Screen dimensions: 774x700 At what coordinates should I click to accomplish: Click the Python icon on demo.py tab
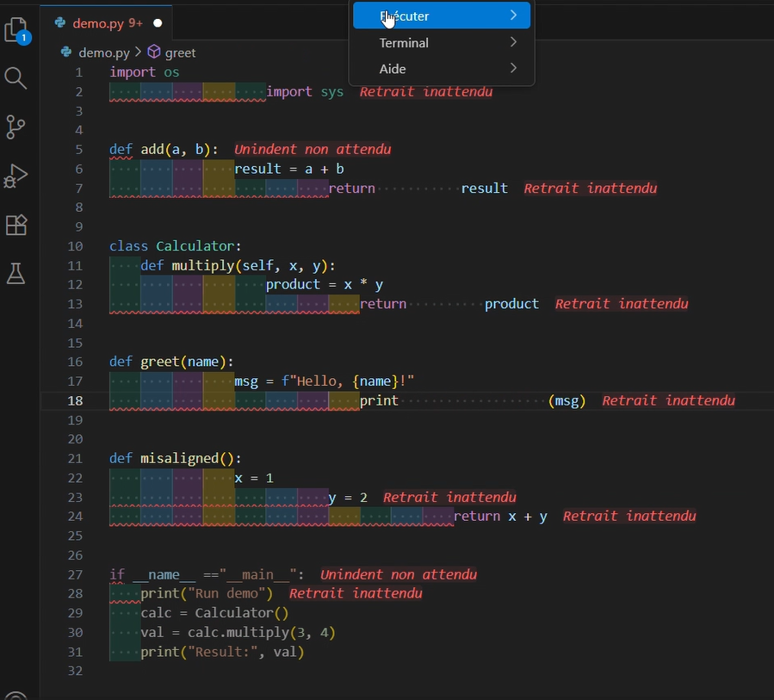point(59,23)
